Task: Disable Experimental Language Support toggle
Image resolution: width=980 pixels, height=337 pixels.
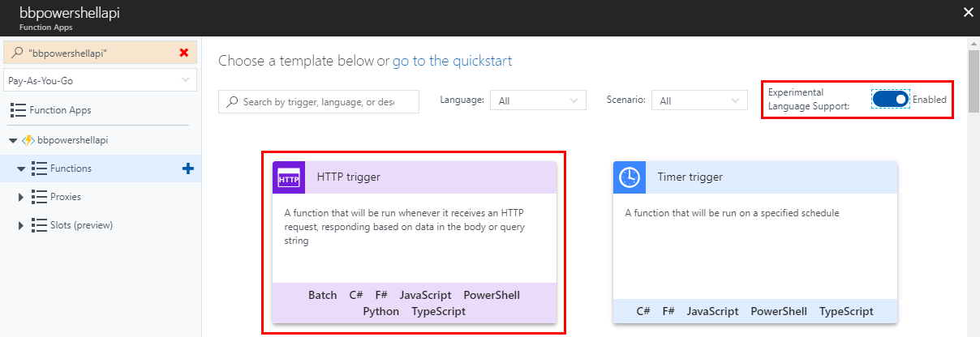Action: pyautogui.click(x=891, y=99)
